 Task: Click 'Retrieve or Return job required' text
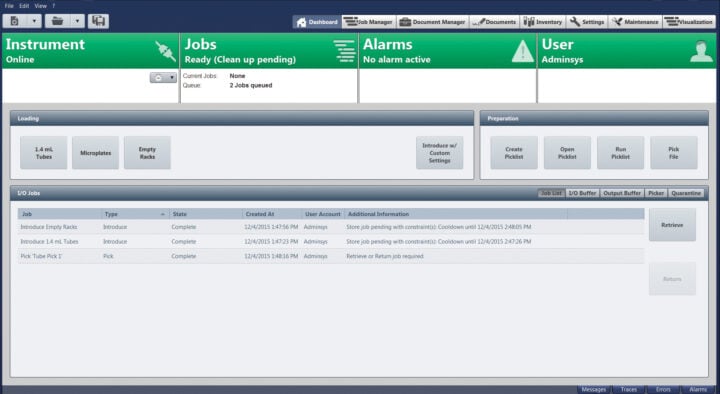385,256
